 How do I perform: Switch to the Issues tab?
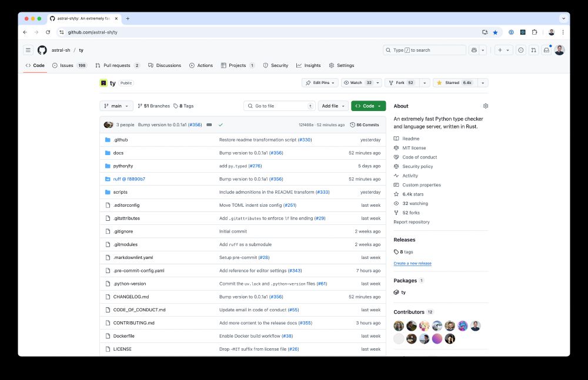click(x=69, y=66)
